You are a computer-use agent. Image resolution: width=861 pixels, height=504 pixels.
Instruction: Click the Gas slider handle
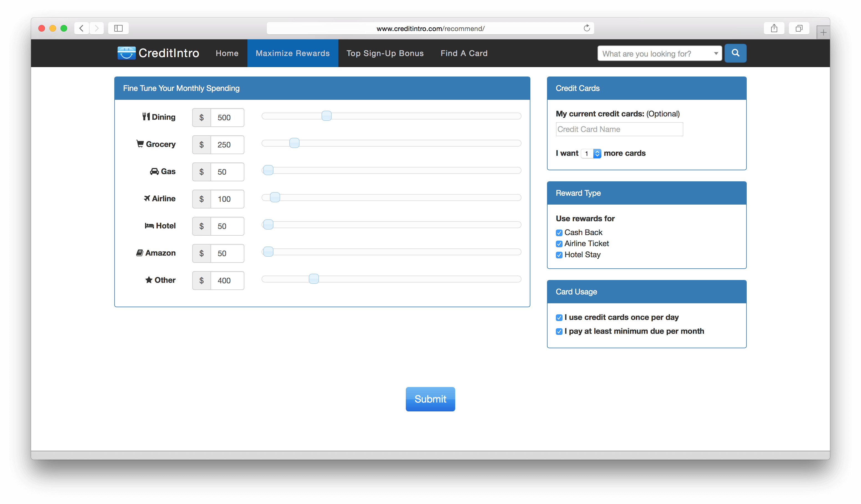click(268, 170)
